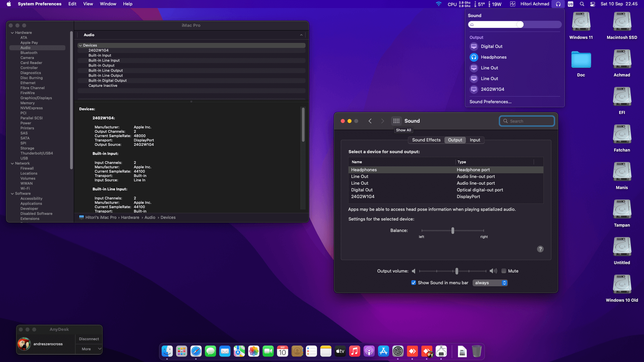Collapse the Devices disclosure triangle
Screen dimensions: 644x362
[80, 46]
